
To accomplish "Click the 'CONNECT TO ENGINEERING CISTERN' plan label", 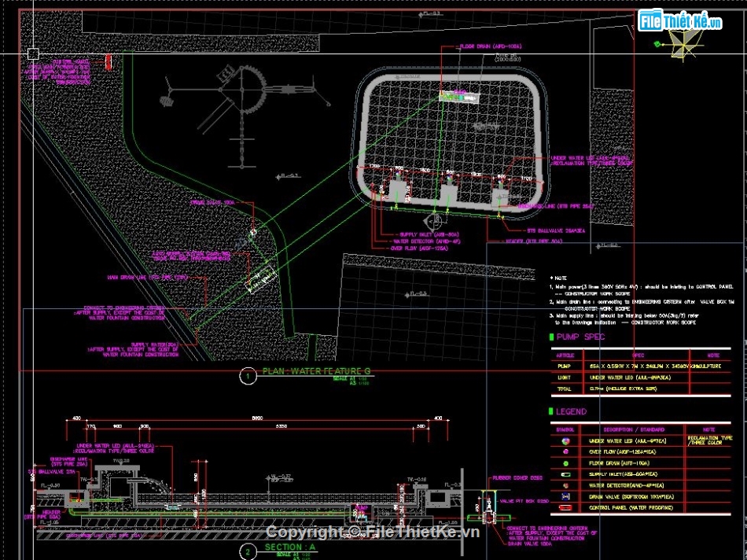I will point(119,313).
